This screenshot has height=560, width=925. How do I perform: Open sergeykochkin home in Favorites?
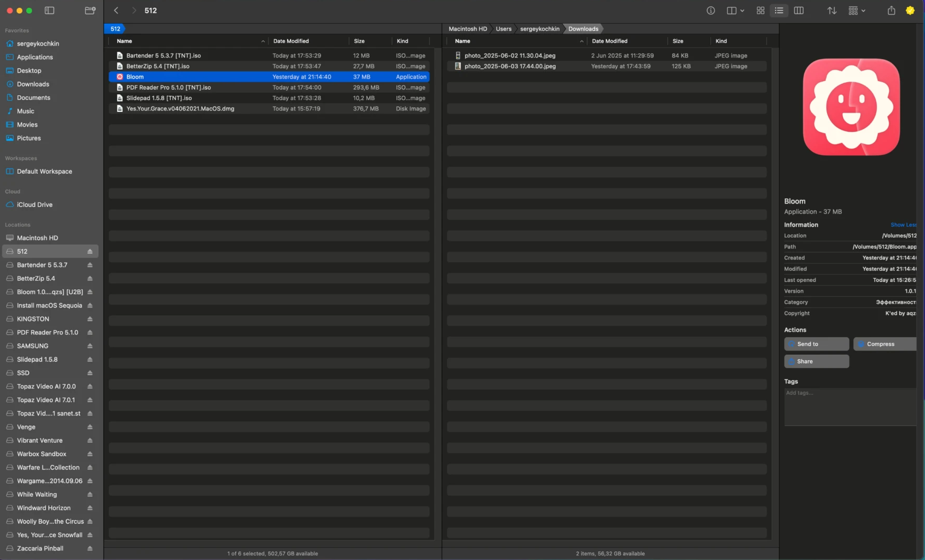click(50, 43)
